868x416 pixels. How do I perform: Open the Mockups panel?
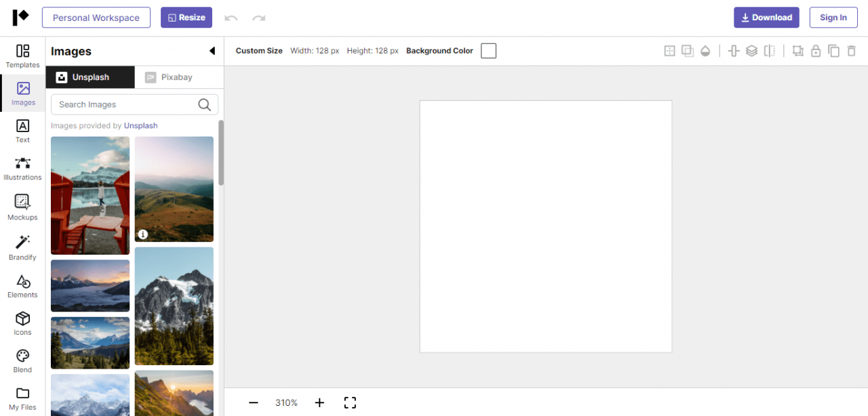click(22, 207)
